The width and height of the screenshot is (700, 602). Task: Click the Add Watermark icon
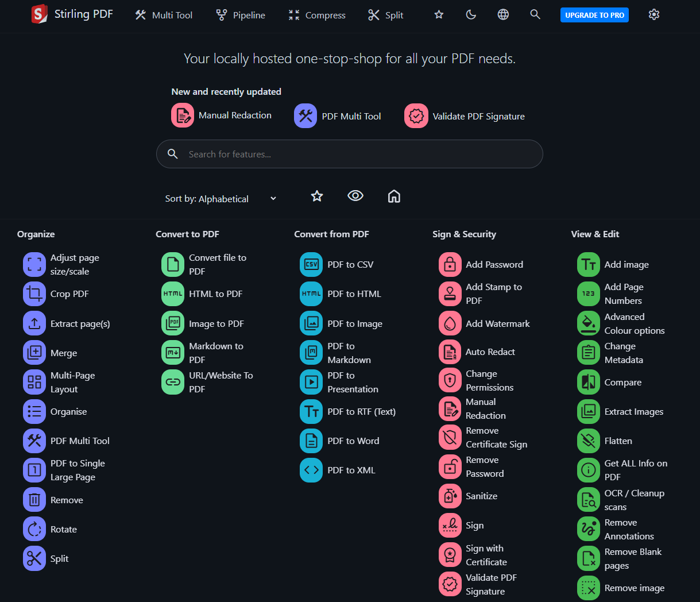coord(450,323)
